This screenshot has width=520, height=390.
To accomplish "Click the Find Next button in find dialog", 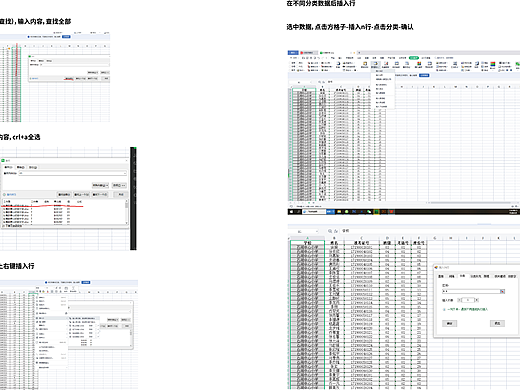I will [100, 194].
